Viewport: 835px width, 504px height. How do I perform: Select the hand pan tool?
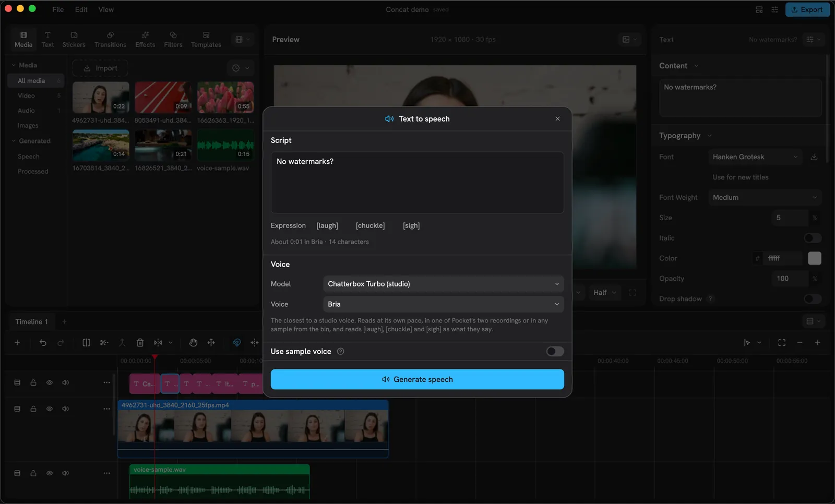coord(193,343)
